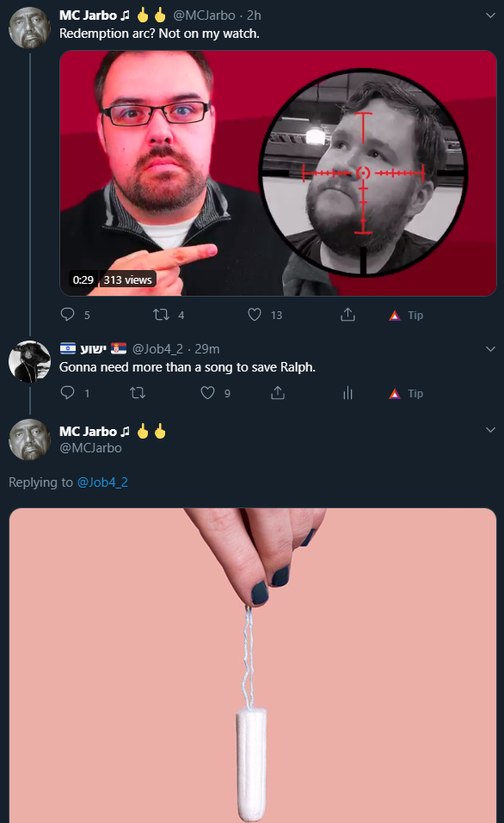Tip MC Jarbo on first tweet
Viewport: 504px width, 823px height.
406,315
